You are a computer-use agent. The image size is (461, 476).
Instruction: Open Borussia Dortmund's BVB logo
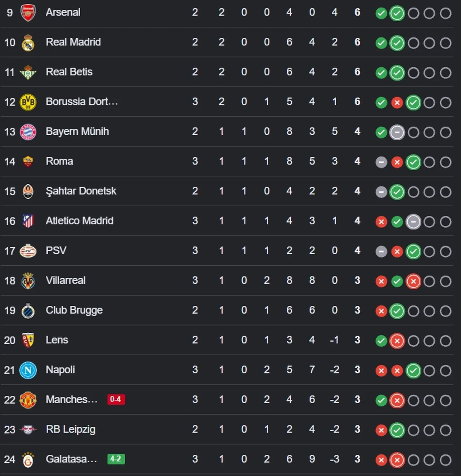pyautogui.click(x=28, y=102)
